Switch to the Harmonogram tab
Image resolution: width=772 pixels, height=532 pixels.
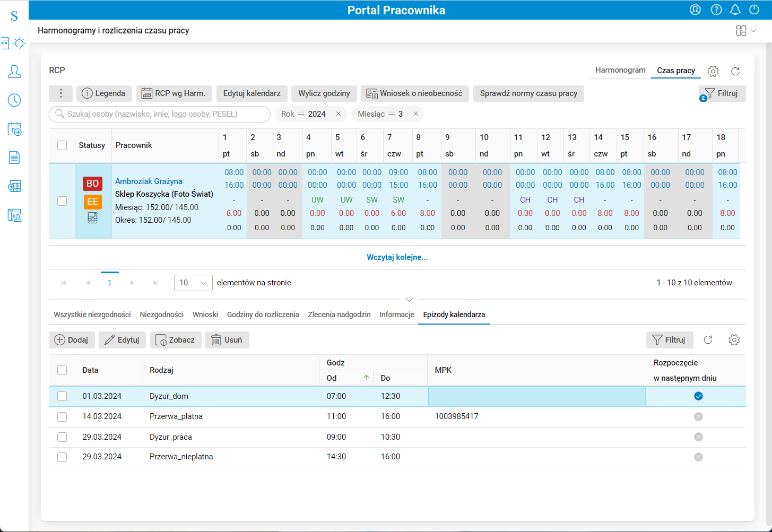620,70
